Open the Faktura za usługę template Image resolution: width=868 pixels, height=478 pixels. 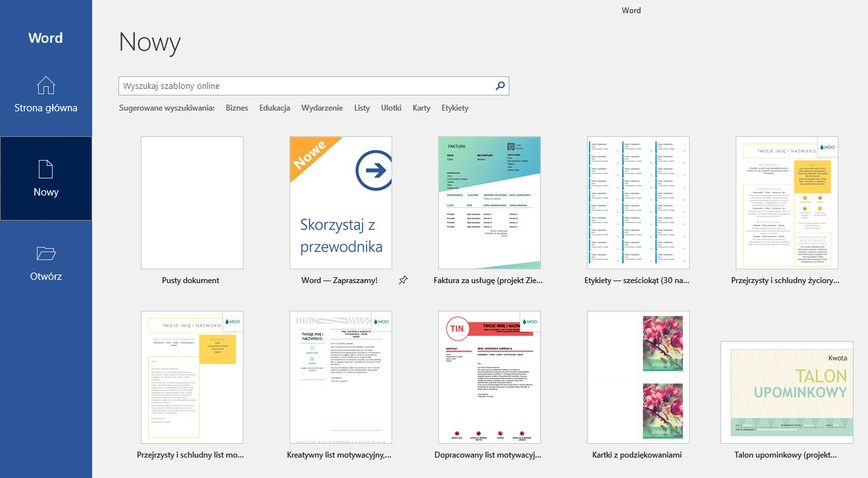[x=489, y=202]
